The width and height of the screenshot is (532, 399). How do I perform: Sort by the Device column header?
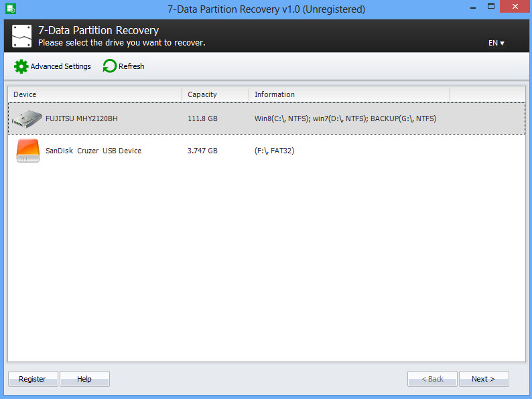tap(94, 94)
